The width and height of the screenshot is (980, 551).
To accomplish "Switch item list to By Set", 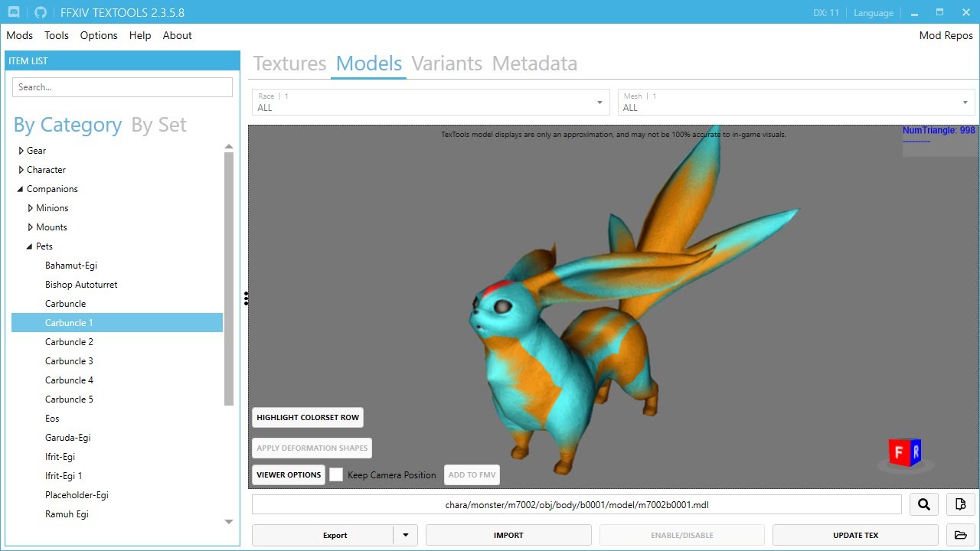I will point(158,125).
